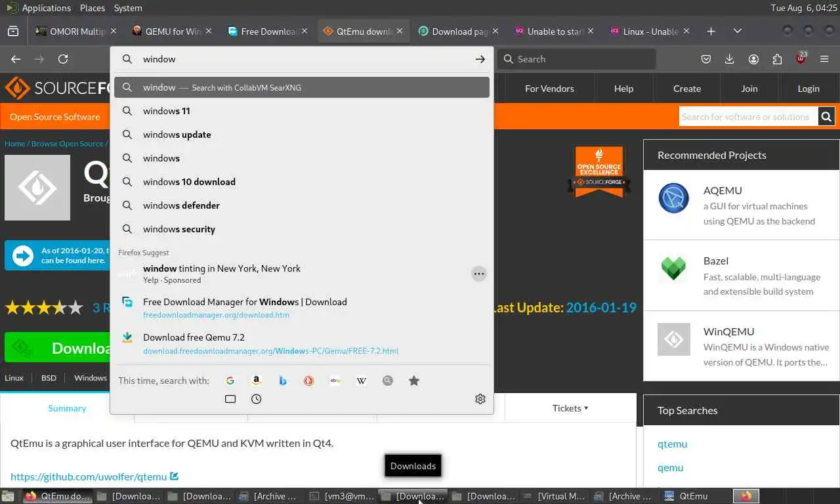Viewport: 840px width, 504px height.
Task: Search with Wikipedia one-off engine icon
Action: [x=362, y=381]
